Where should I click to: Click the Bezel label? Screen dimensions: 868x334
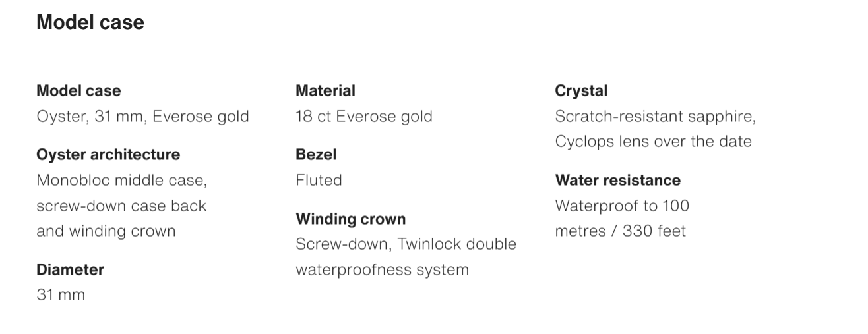tap(316, 155)
